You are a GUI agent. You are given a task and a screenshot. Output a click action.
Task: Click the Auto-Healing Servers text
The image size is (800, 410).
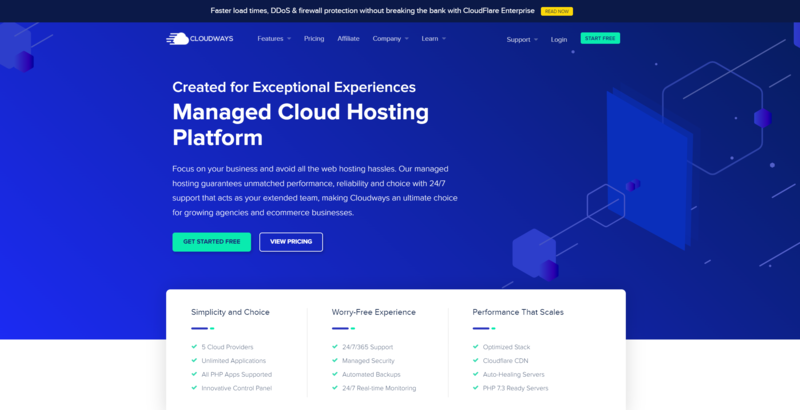coord(514,375)
